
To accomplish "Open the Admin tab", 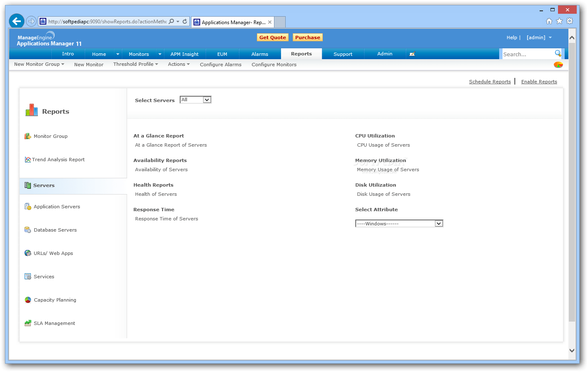I will (384, 54).
